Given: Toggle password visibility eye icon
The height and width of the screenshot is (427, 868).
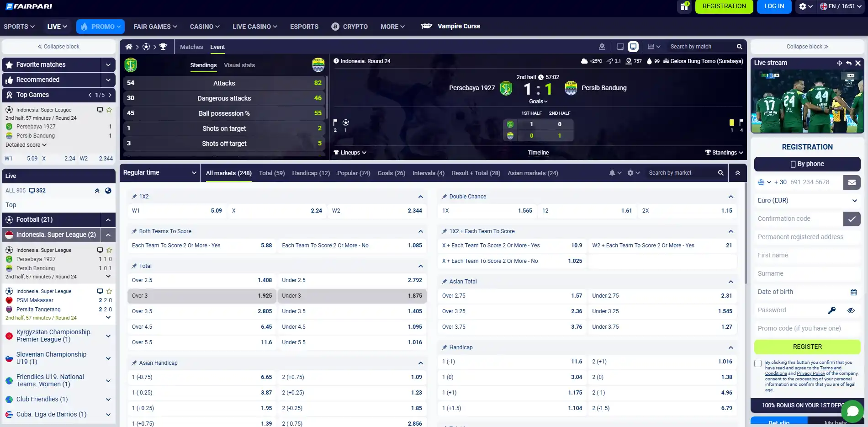Looking at the screenshot, I should click(x=851, y=310).
